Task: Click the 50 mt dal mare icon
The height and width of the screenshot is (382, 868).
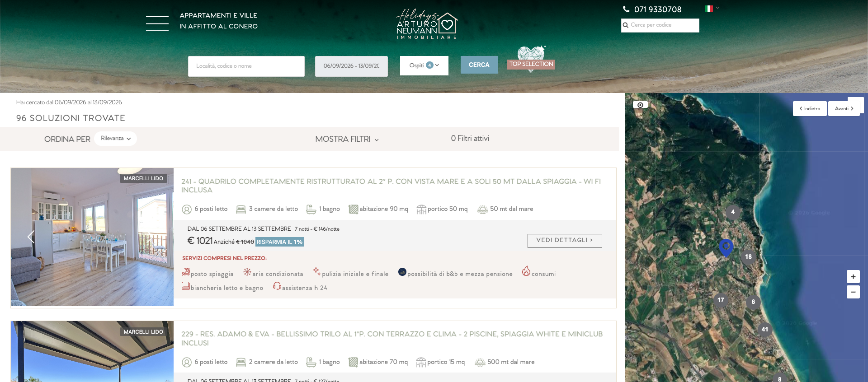Action: 483,210
